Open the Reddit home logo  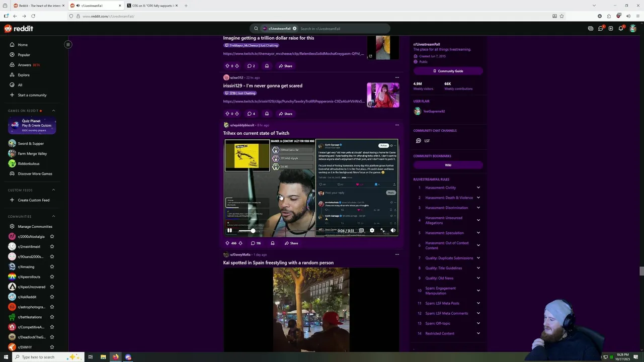[19, 29]
